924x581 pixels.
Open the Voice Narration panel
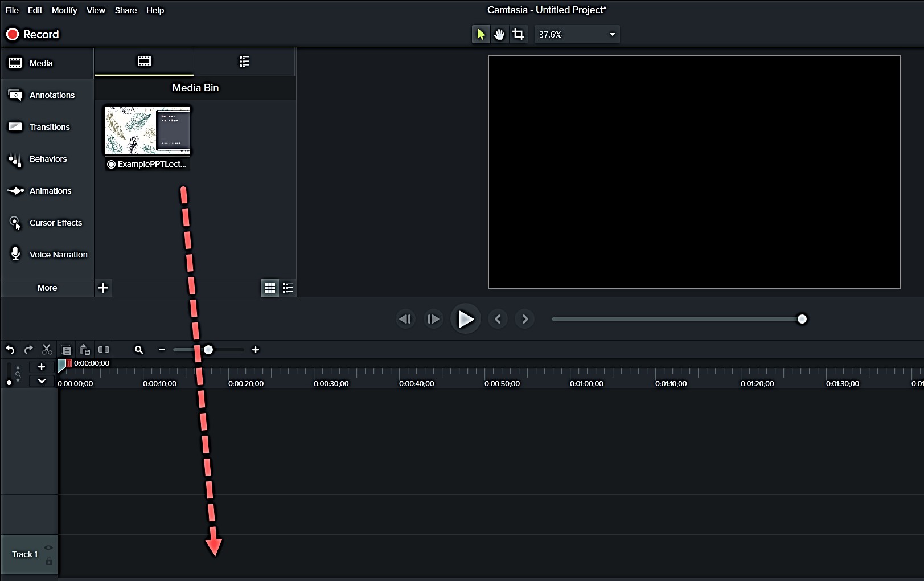pyautogui.click(x=47, y=255)
